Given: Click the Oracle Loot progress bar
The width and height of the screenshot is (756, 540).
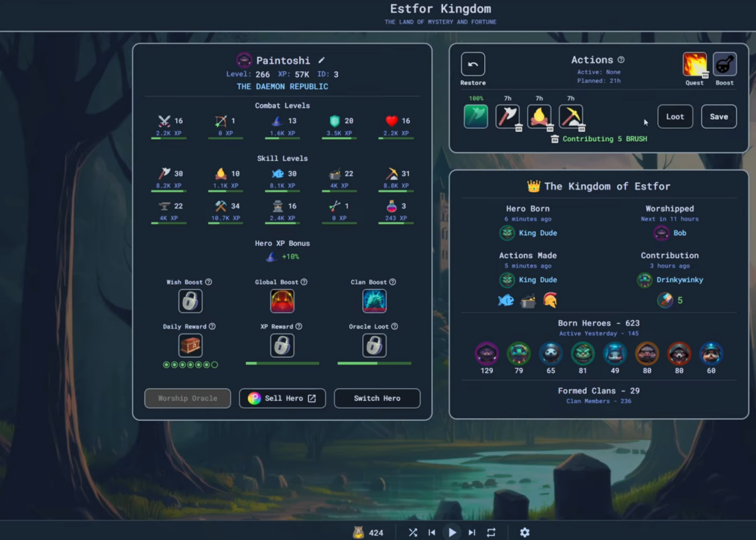Looking at the screenshot, I should click(374, 363).
